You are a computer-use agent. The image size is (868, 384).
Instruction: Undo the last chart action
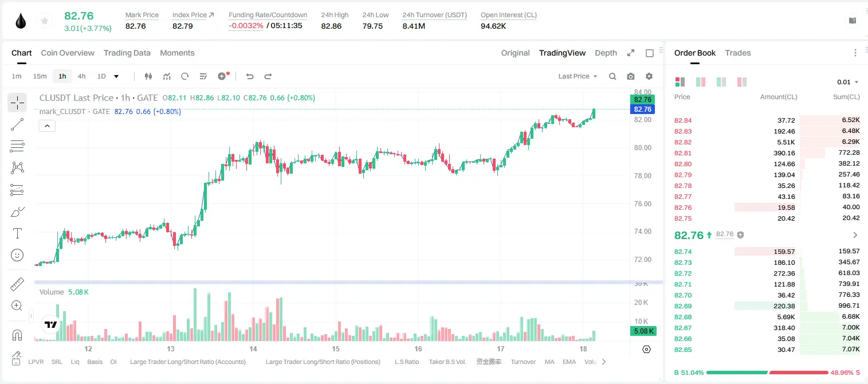click(249, 76)
